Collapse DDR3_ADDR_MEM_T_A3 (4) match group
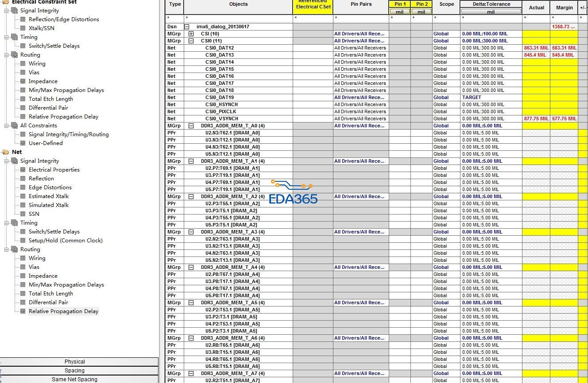The image size is (588, 383). pyautogui.click(x=191, y=232)
